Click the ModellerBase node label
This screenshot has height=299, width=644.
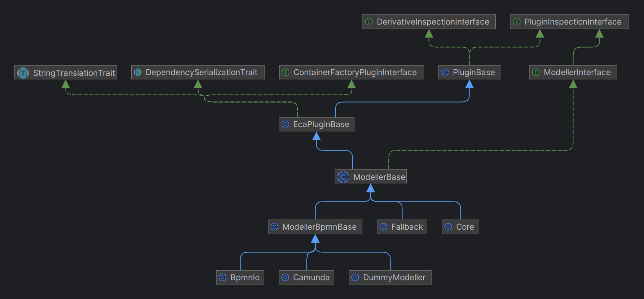[379, 177]
